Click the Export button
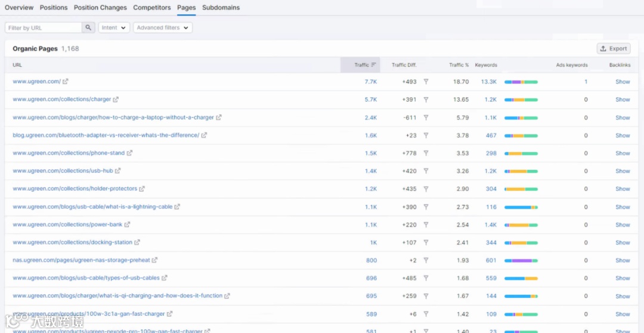Screen dimensions: 644x333 (614, 48)
